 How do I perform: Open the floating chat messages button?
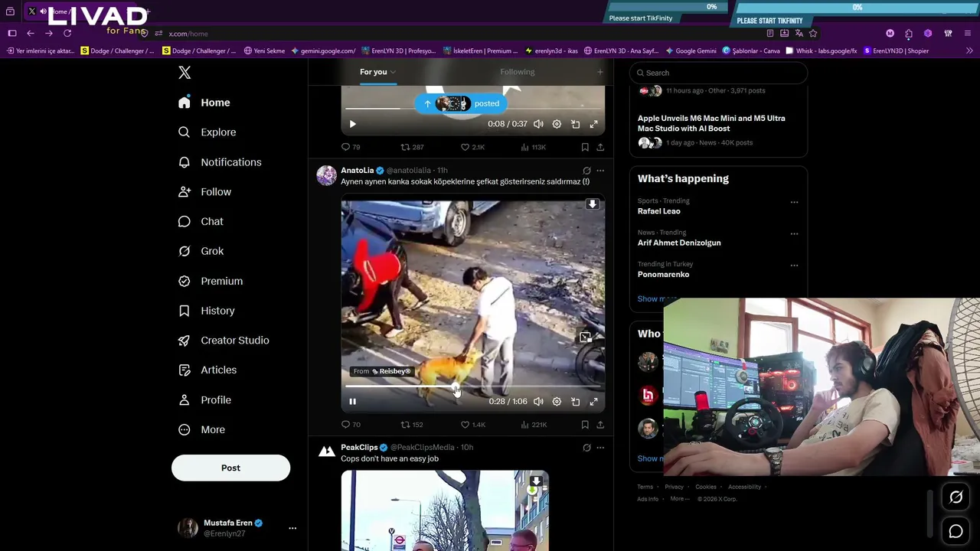956,531
